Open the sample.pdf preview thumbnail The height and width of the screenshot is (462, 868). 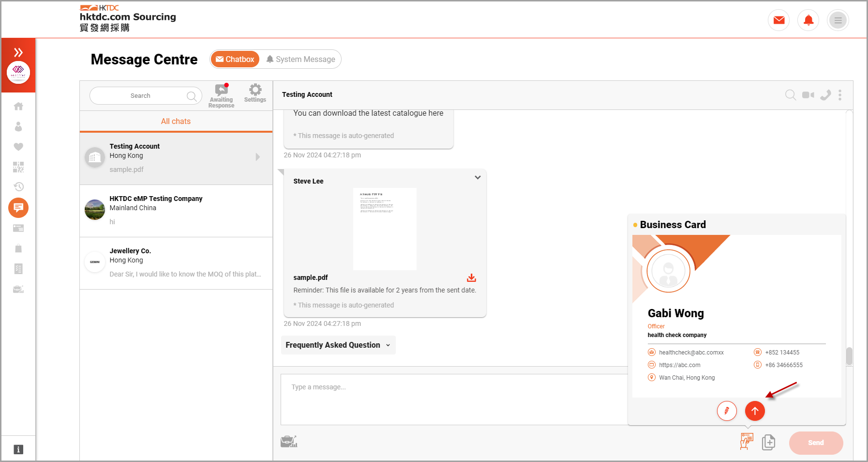click(x=385, y=229)
